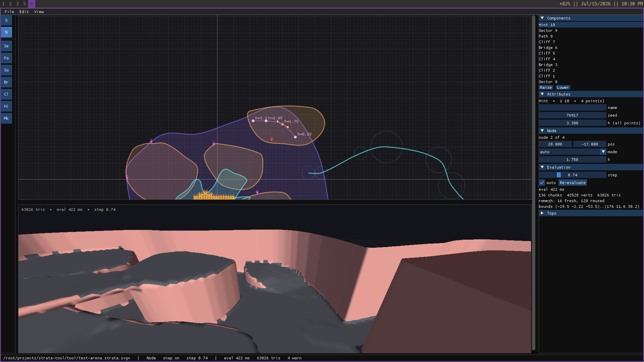
Task: Open the Edit menu
Action: (24, 12)
